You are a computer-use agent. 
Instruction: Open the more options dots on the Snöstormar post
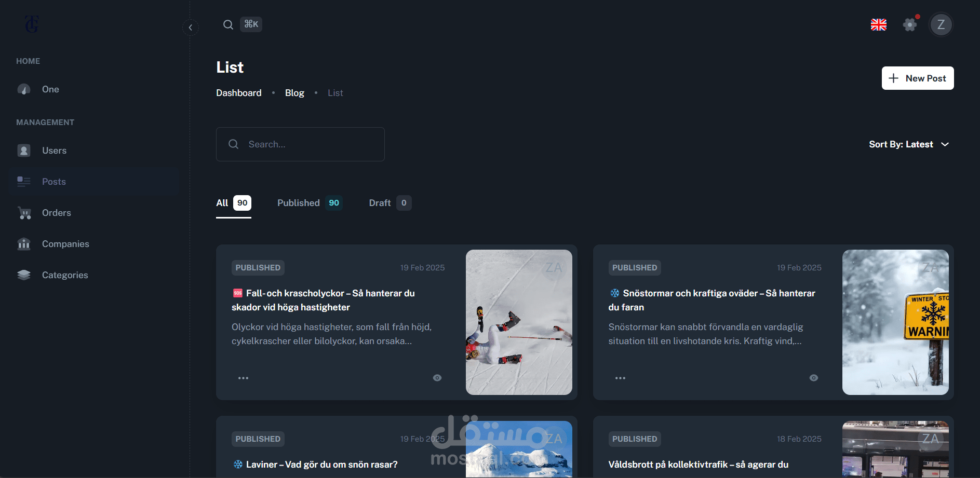click(620, 378)
